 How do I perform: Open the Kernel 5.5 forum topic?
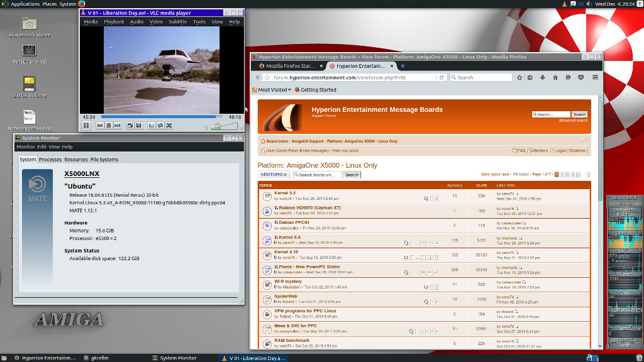click(285, 193)
